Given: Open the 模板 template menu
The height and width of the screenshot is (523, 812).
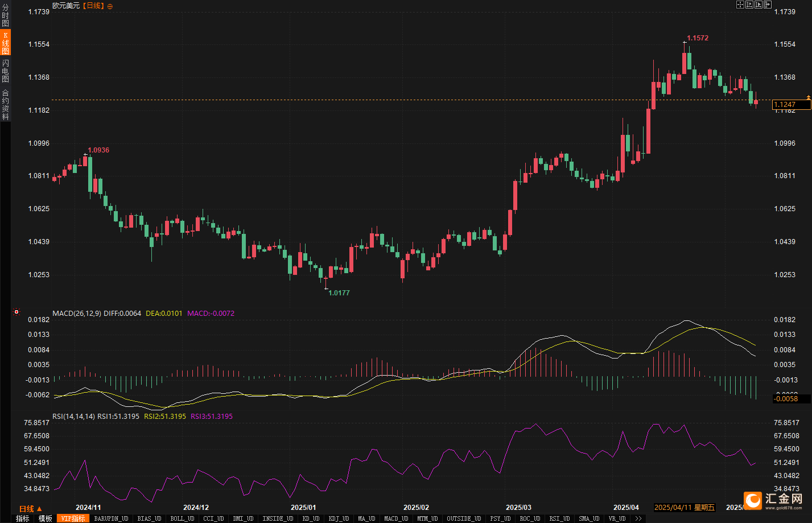Looking at the screenshot, I should tap(45, 518).
